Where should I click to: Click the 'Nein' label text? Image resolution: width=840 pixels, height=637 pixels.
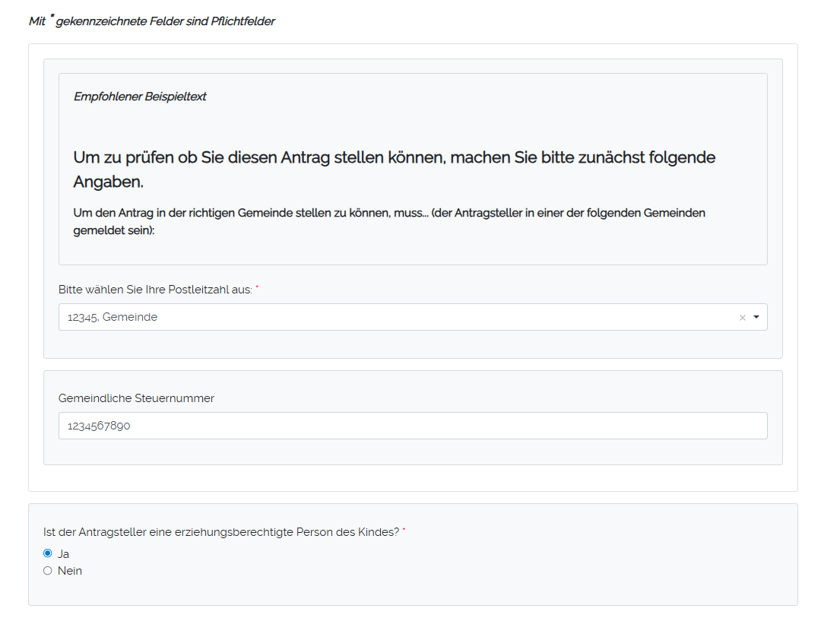[x=70, y=571]
